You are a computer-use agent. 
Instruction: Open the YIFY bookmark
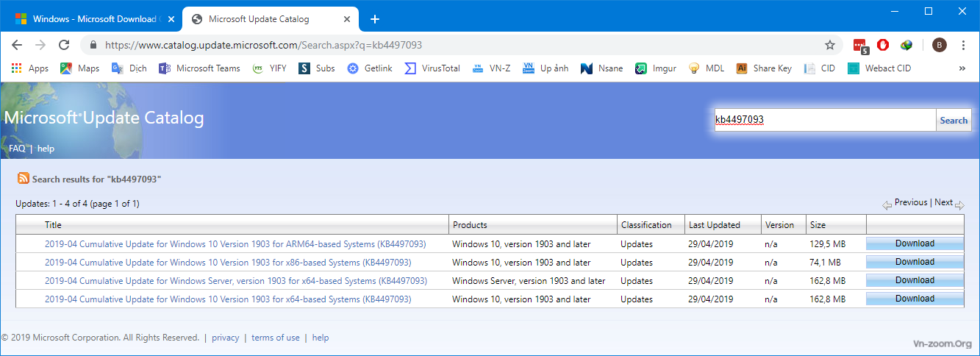[x=269, y=68]
